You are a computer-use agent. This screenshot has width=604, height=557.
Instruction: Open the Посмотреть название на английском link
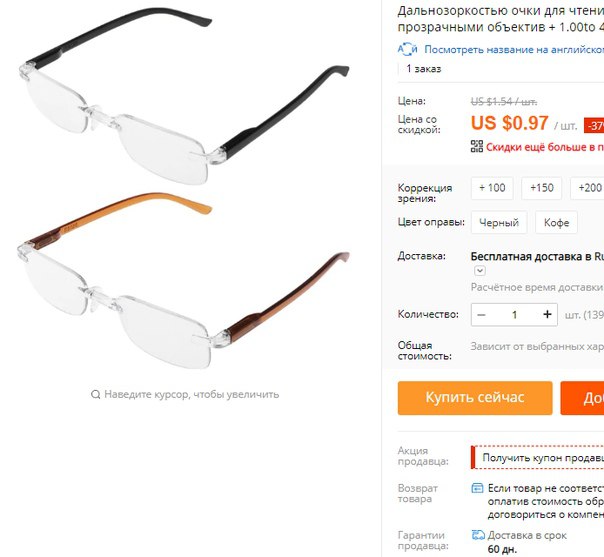coord(514,49)
